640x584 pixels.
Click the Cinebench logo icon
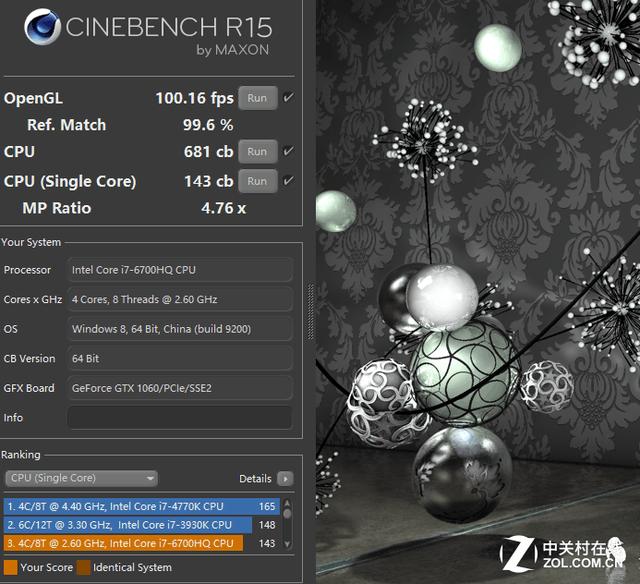pyautogui.click(x=42, y=27)
